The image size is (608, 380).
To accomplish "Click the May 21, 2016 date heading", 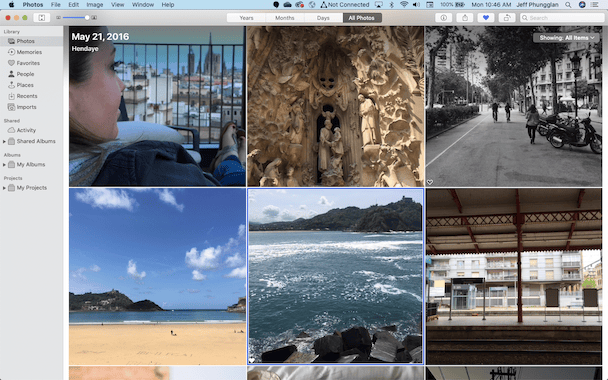I will pos(100,37).
